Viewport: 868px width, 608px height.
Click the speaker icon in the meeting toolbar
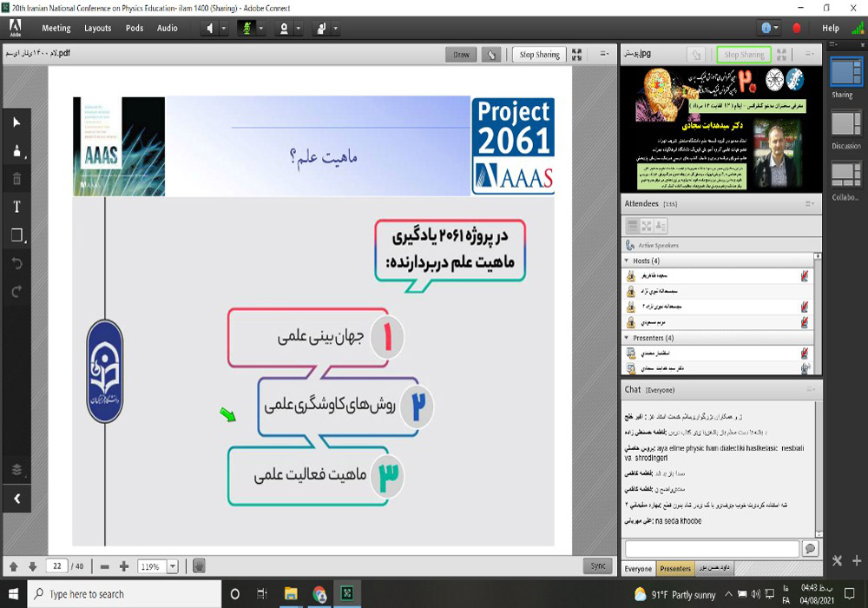(210, 28)
